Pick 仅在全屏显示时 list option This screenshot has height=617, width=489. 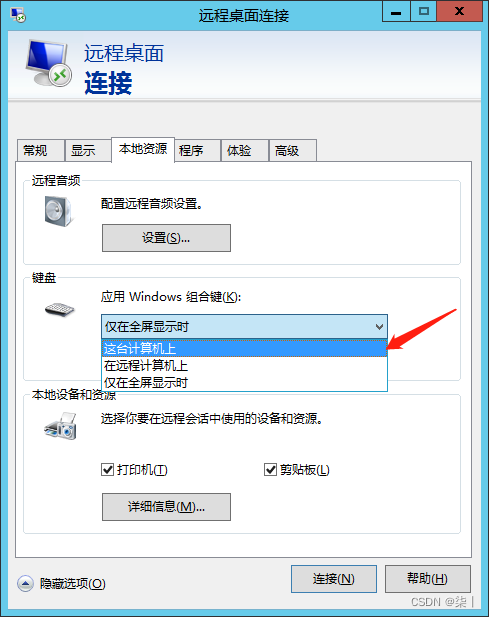coord(244,382)
